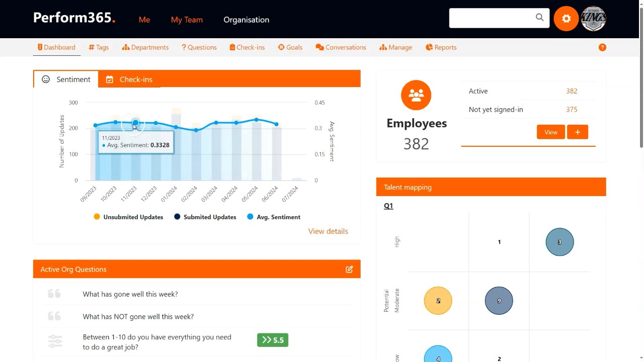The width and height of the screenshot is (644, 362).
Task: Go to Me section
Action: click(x=144, y=20)
